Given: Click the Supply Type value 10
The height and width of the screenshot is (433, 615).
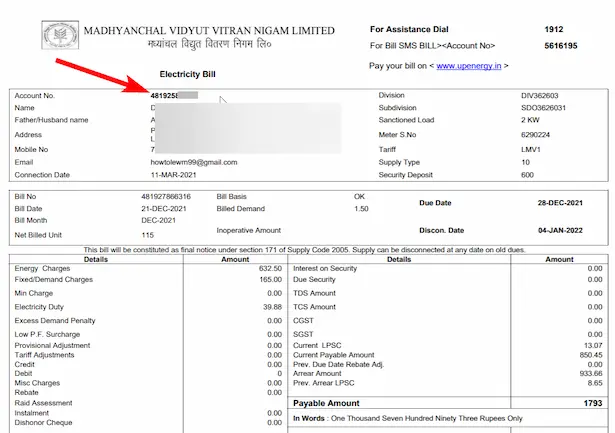Looking at the screenshot, I should (x=525, y=162).
